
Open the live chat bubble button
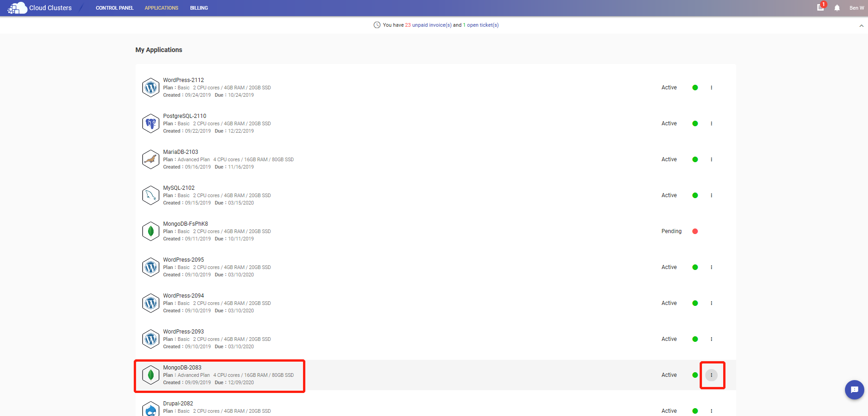pos(854,390)
